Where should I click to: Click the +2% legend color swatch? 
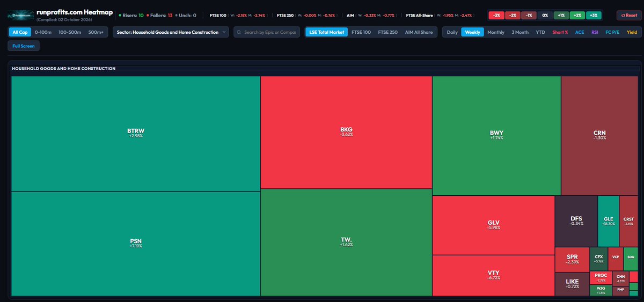click(x=577, y=15)
